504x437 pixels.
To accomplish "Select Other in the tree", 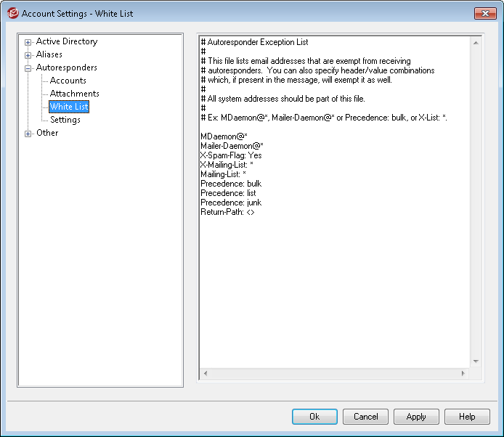I will [47, 133].
